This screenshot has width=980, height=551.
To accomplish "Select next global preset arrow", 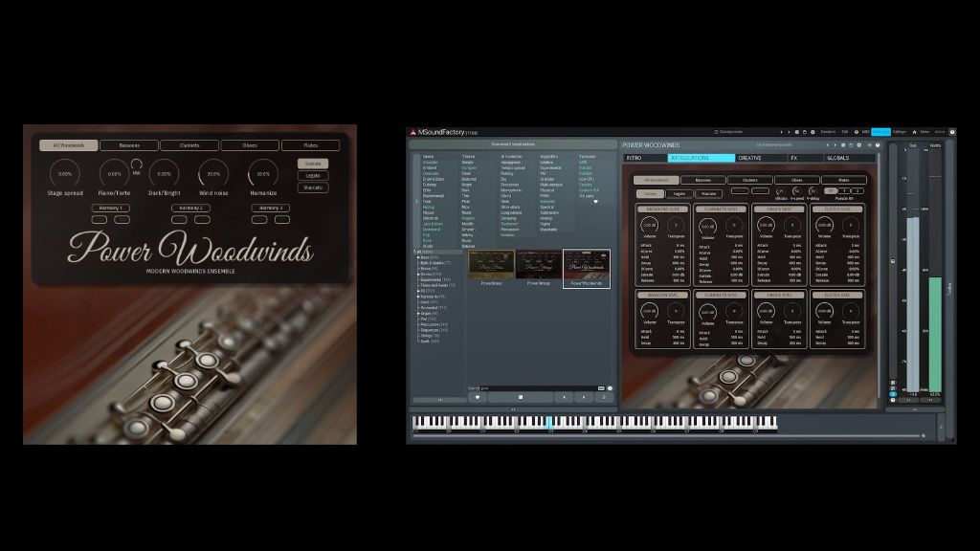I will pos(789,132).
